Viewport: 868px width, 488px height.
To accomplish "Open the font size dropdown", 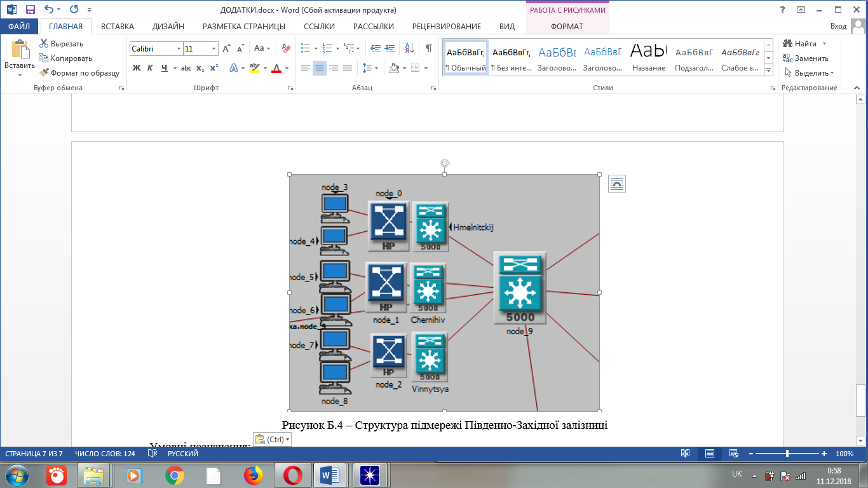I will [x=214, y=49].
